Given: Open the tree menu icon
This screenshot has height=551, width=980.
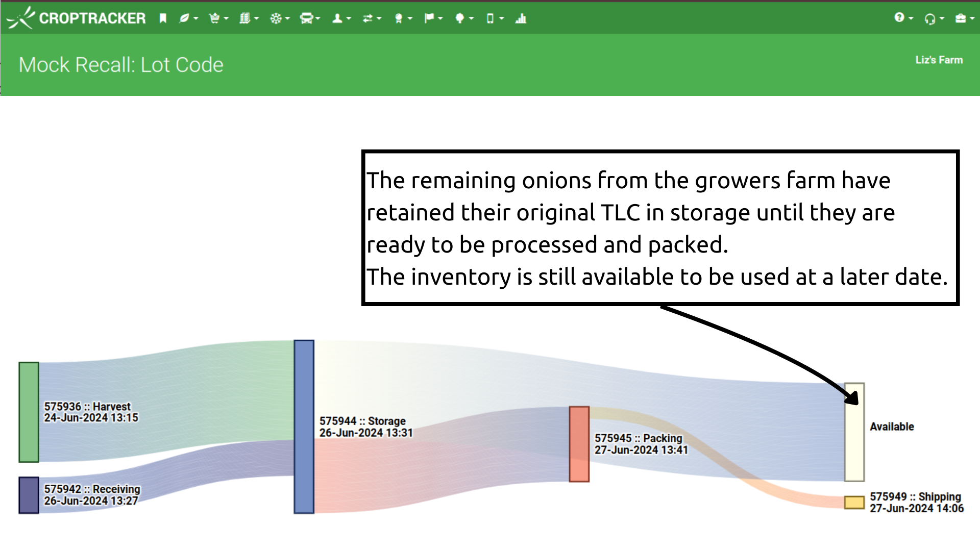Looking at the screenshot, I should (460, 19).
